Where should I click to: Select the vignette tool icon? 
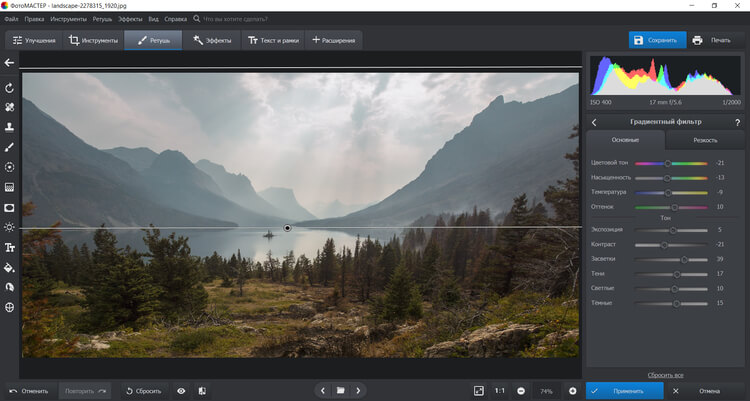(9, 207)
